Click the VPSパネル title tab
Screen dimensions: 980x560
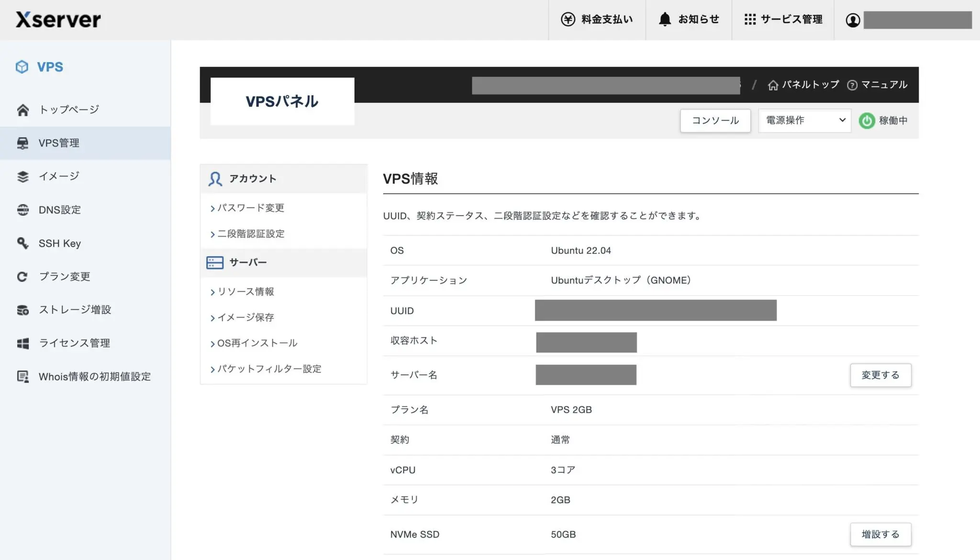click(282, 101)
